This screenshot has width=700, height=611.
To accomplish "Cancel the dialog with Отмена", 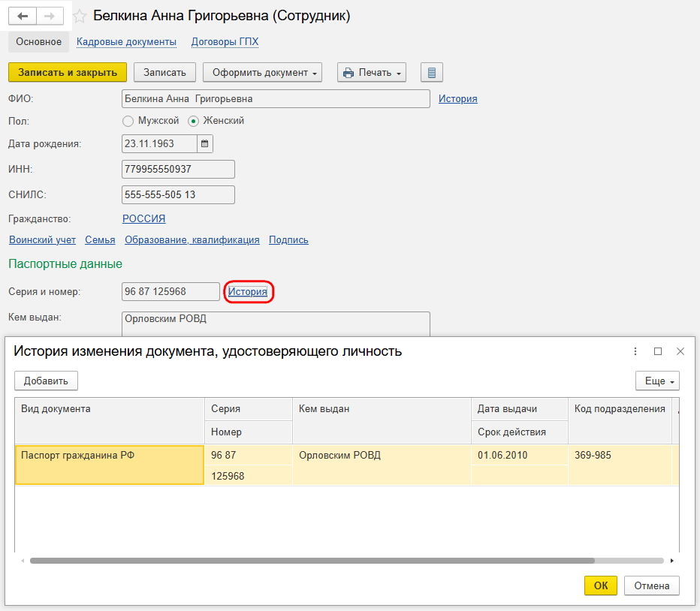I will click(652, 585).
